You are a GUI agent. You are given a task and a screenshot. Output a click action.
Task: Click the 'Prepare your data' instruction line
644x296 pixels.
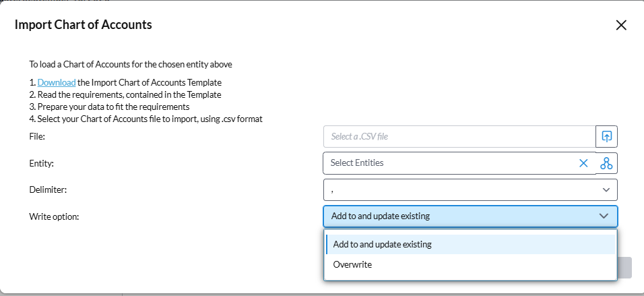113,107
